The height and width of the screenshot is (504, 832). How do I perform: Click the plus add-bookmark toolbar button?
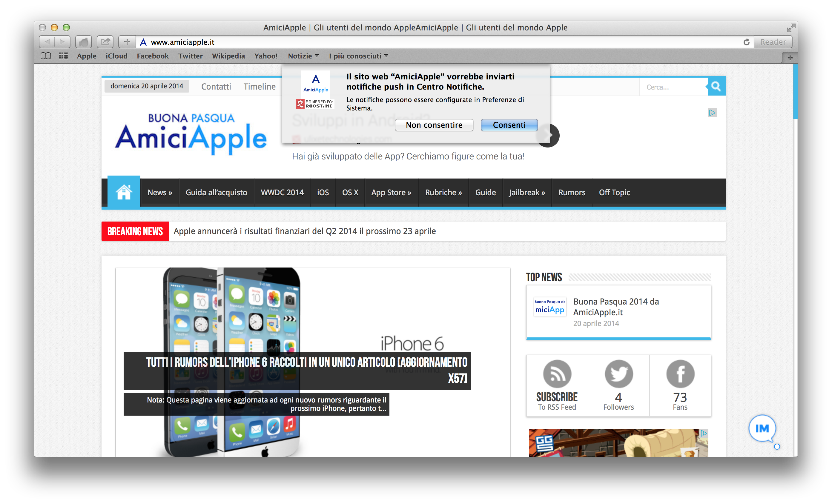127,42
